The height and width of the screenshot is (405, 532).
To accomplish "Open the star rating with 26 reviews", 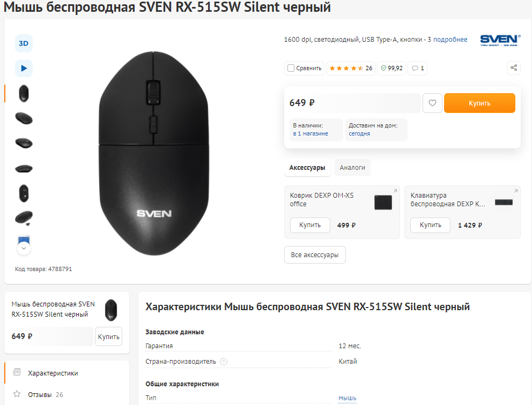I will [350, 68].
